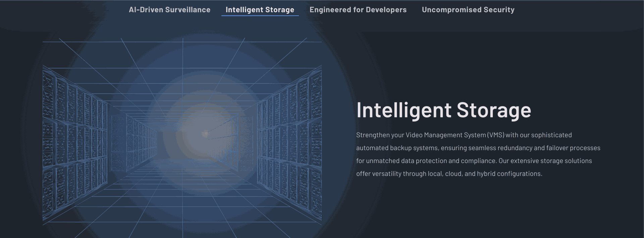Click "automated backup systems" text
Image resolution: width=644 pixels, height=238 pixels.
point(397,148)
